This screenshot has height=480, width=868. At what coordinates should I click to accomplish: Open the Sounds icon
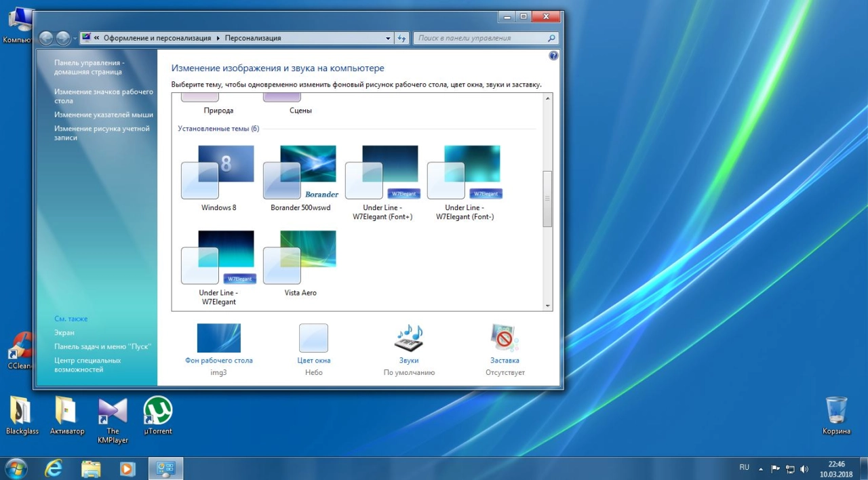click(x=409, y=338)
